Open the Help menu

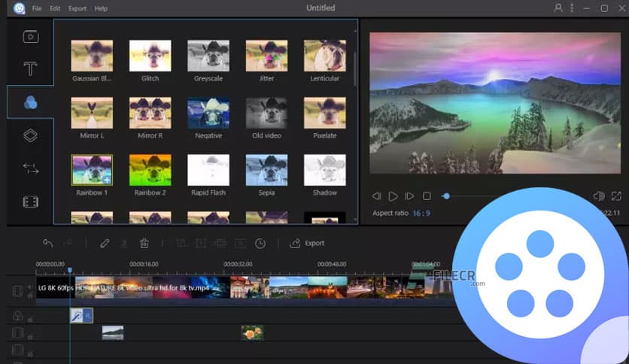tap(101, 8)
